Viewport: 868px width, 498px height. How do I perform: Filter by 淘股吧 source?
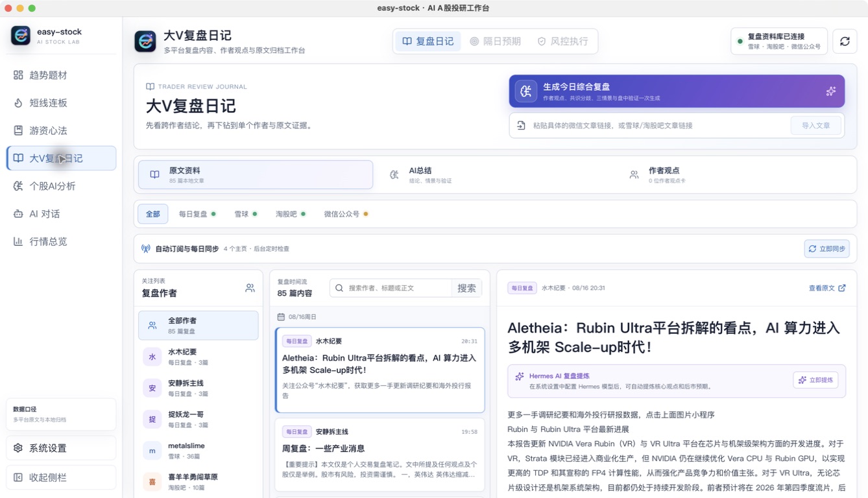290,214
